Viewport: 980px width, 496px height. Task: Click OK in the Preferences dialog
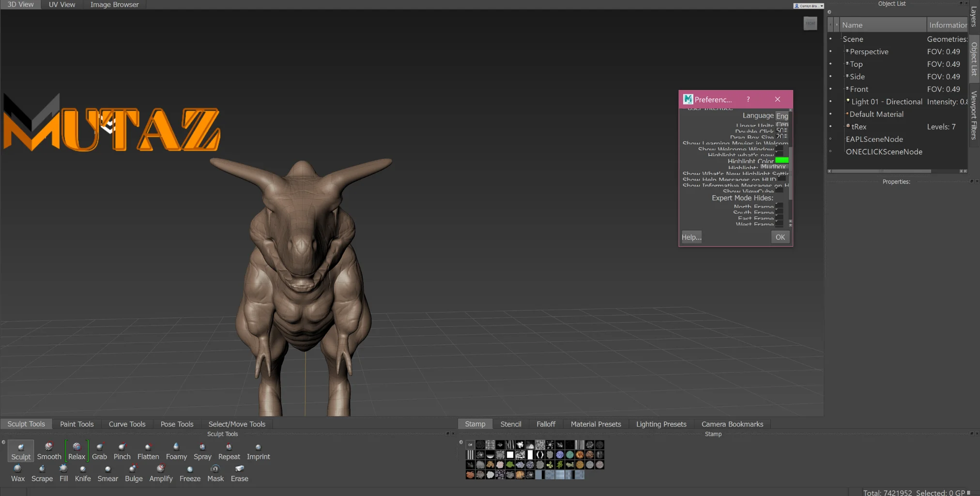[780, 237]
